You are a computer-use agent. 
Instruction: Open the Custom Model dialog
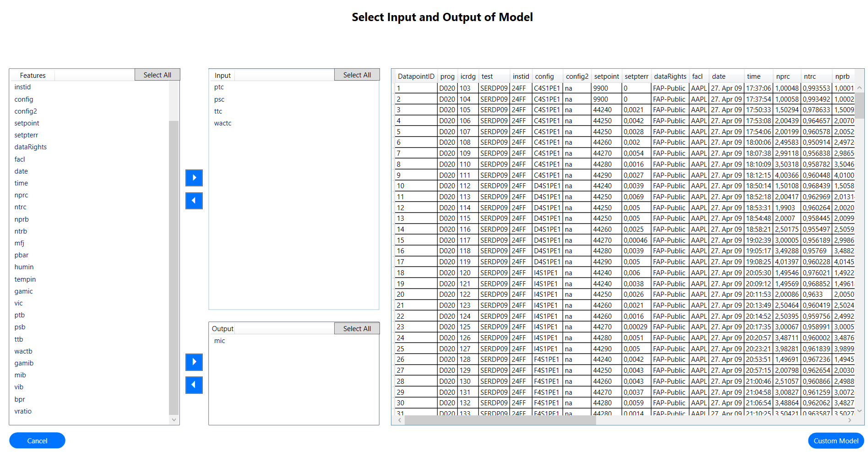pos(835,441)
